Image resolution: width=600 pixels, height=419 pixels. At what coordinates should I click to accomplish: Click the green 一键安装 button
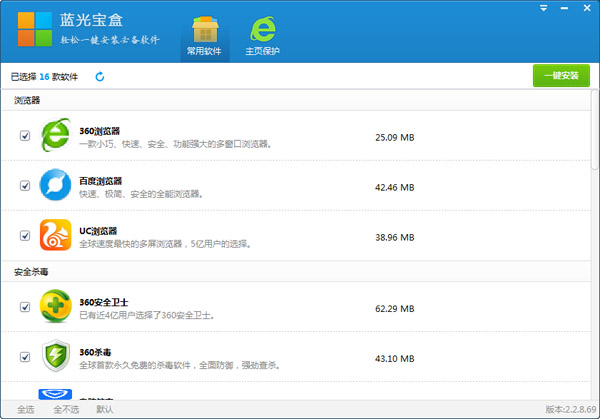(561, 76)
